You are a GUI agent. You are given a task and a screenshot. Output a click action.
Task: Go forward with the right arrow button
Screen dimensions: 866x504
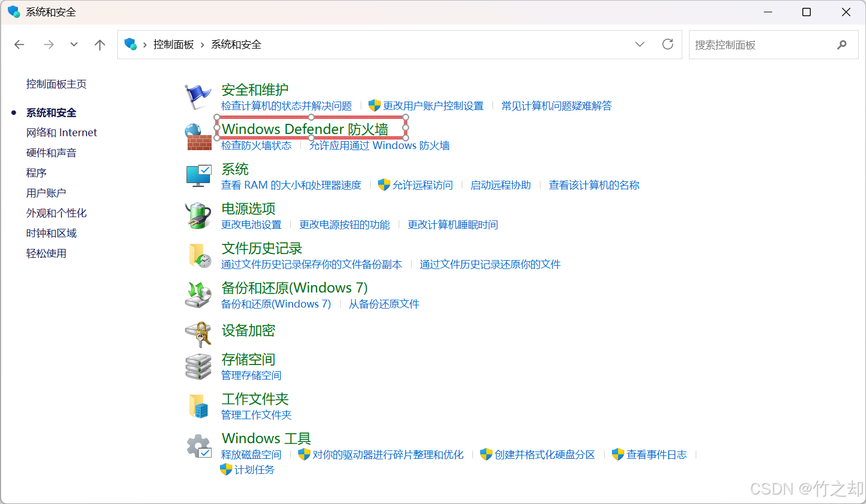pyautogui.click(x=49, y=45)
